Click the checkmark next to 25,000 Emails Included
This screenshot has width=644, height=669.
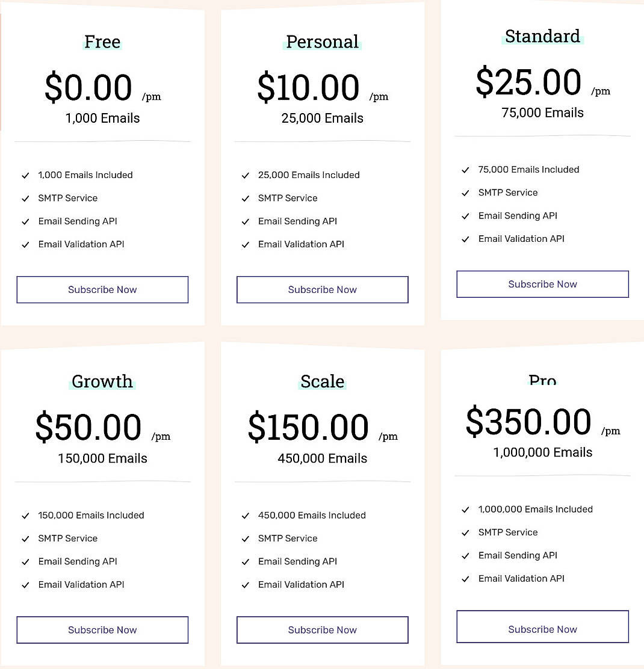246,175
